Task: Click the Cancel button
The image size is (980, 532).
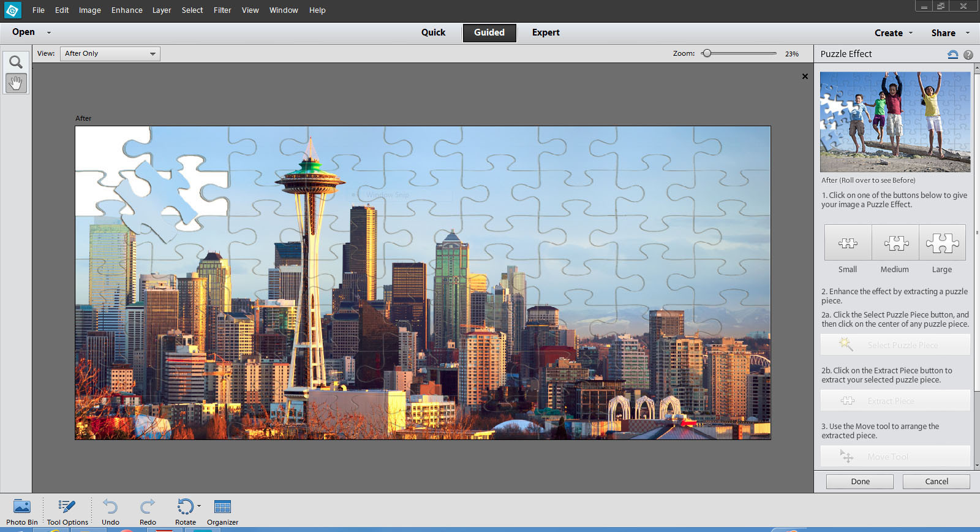Action: 936,482
